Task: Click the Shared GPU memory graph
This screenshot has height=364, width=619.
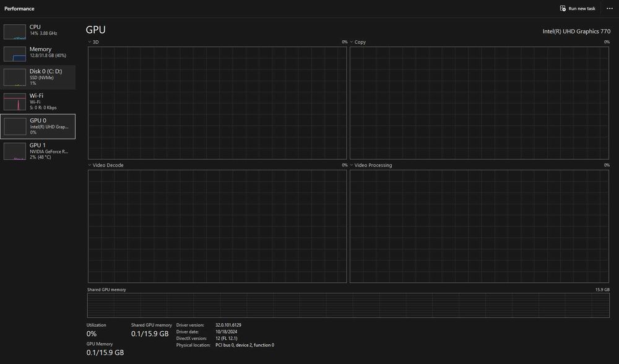Action: coord(348,305)
